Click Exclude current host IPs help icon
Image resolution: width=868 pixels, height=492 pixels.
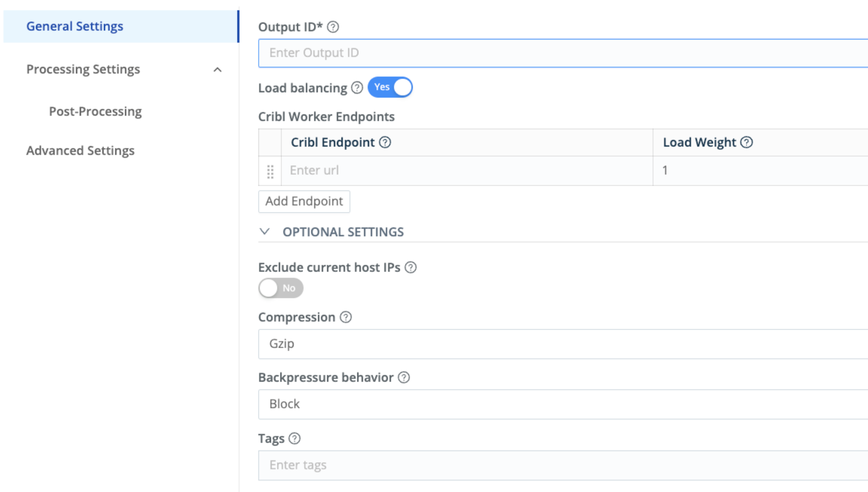click(x=410, y=268)
